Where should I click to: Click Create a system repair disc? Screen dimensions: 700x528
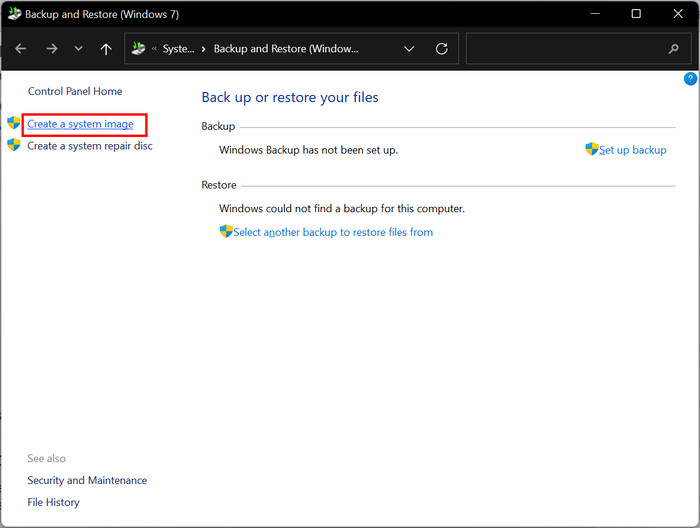pos(90,146)
